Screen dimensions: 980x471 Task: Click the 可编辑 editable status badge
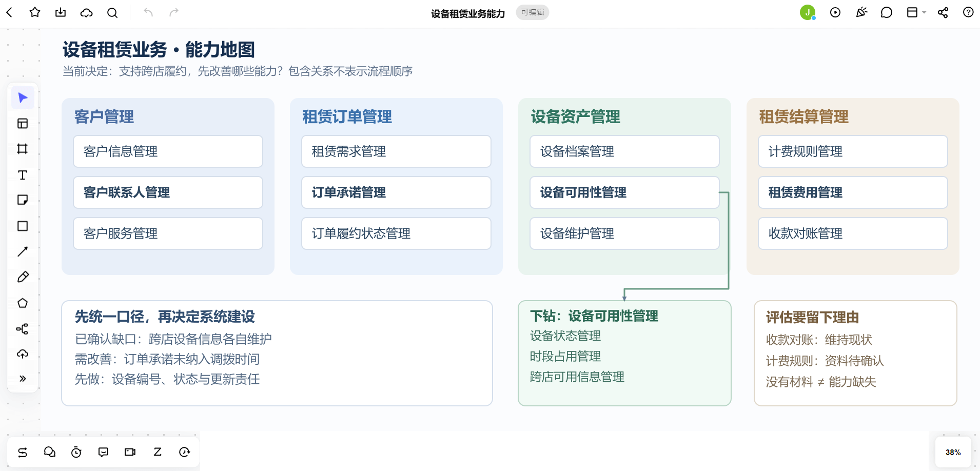(x=533, y=12)
